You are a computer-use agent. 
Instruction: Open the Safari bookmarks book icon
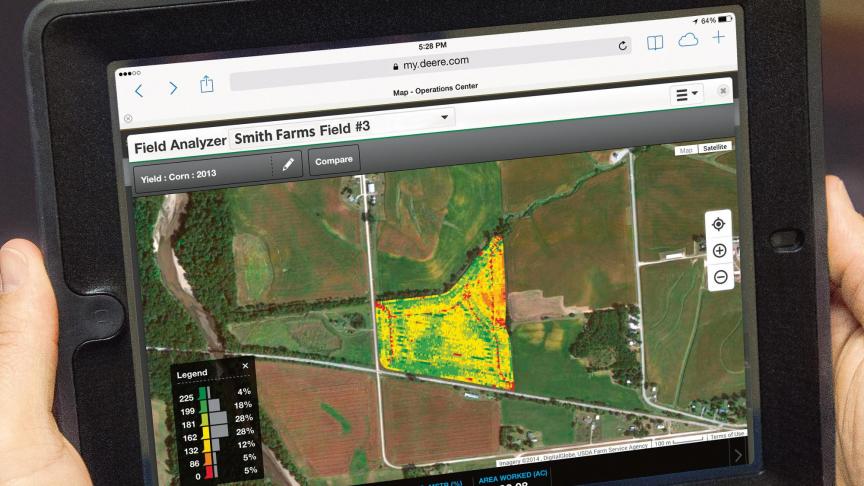tap(655, 43)
